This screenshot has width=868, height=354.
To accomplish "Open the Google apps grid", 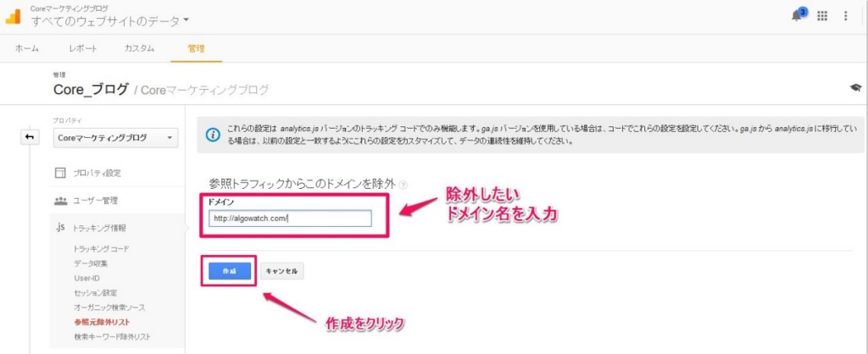I will pyautogui.click(x=822, y=16).
